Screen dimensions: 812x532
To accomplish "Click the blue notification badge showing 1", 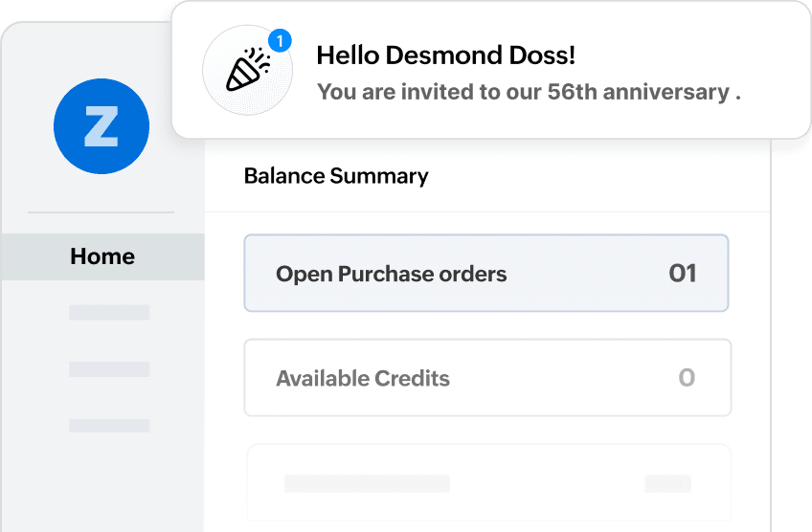I will pyautogui.click(x=280, y=40).
